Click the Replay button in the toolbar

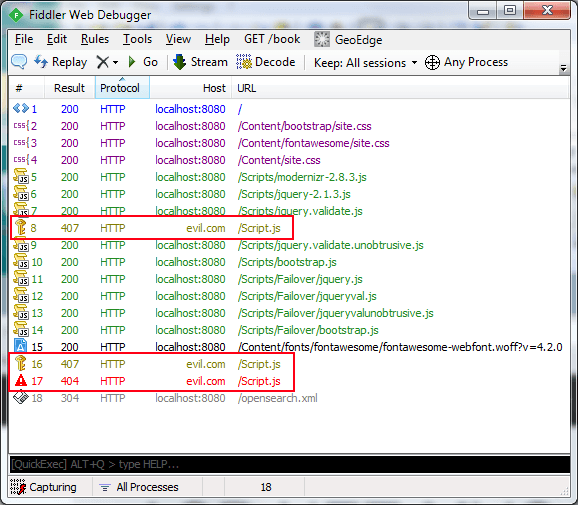[x=61, y=62]
